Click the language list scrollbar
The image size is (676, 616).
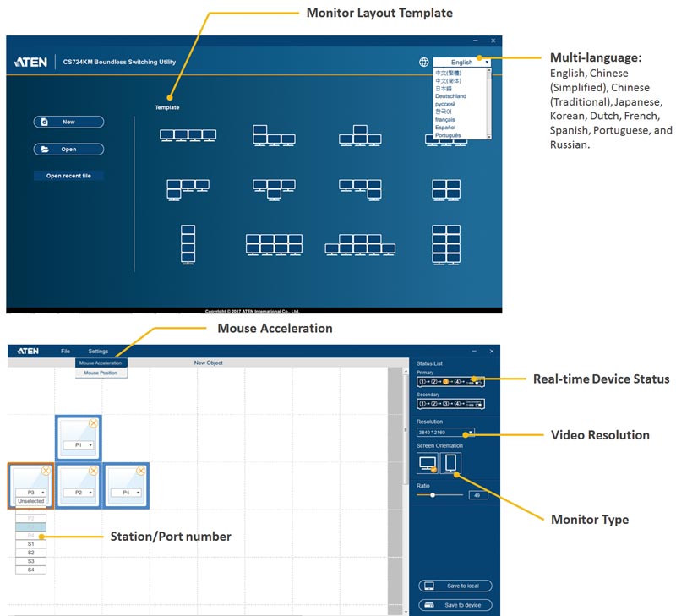[x=489, y=104]
